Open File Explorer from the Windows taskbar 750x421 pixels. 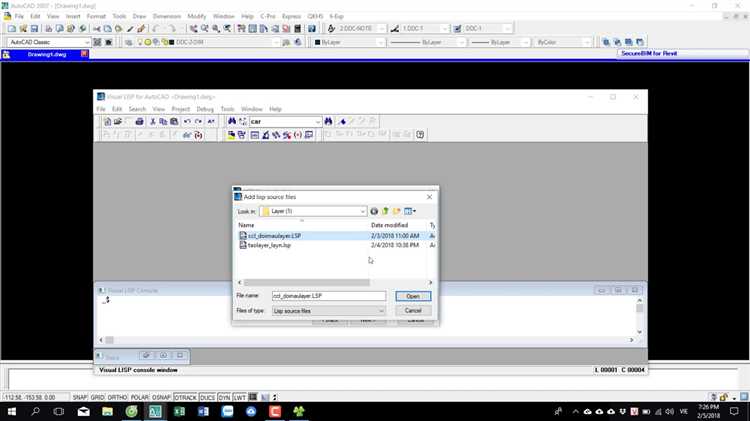coord(107,411)
